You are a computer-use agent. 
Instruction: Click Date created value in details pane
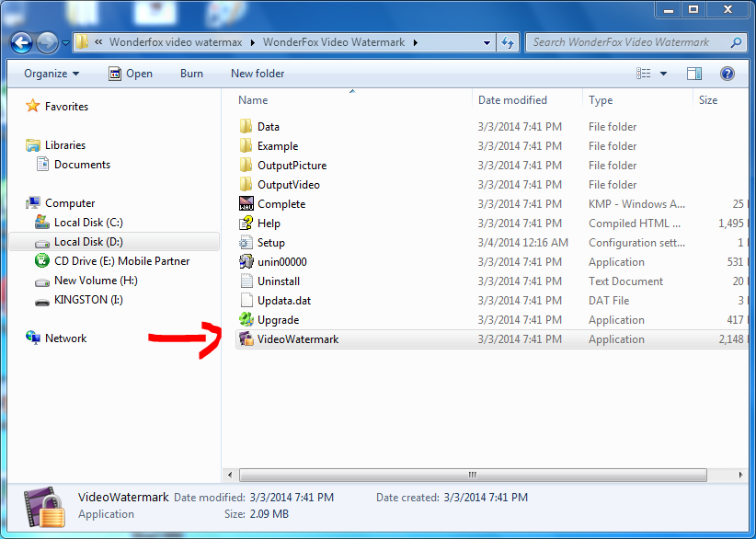486,497
